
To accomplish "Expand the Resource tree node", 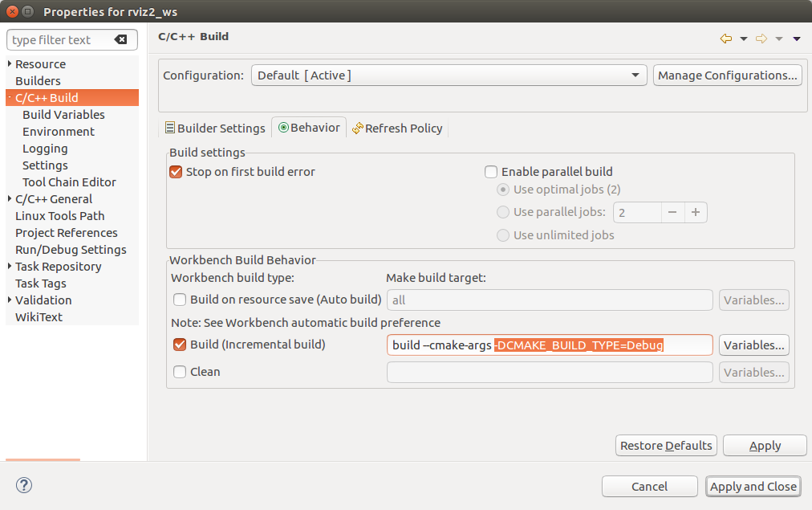I will click(x=10, y=64).
